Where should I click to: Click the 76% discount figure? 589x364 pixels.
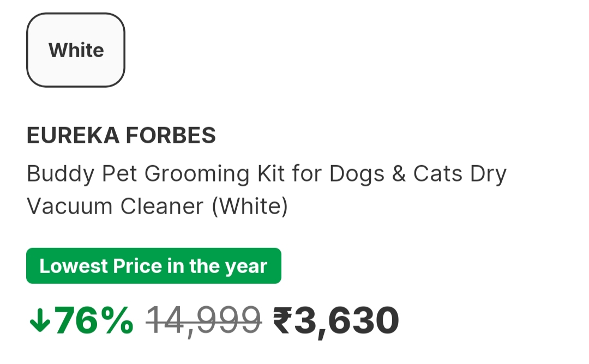tap(94, 321)
